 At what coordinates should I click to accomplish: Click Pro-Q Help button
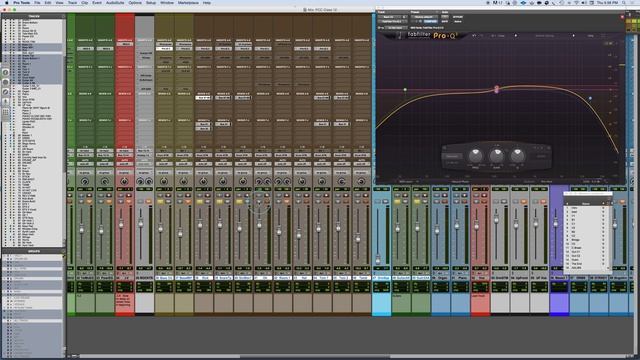click(590, 36)
